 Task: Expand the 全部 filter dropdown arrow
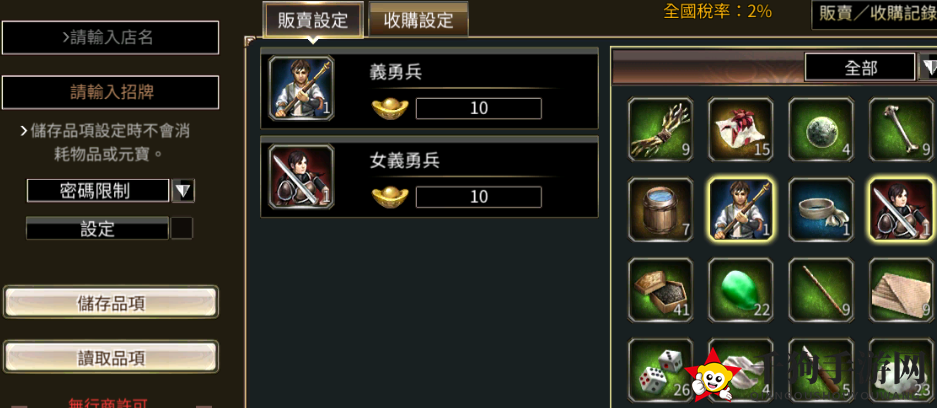928,67
